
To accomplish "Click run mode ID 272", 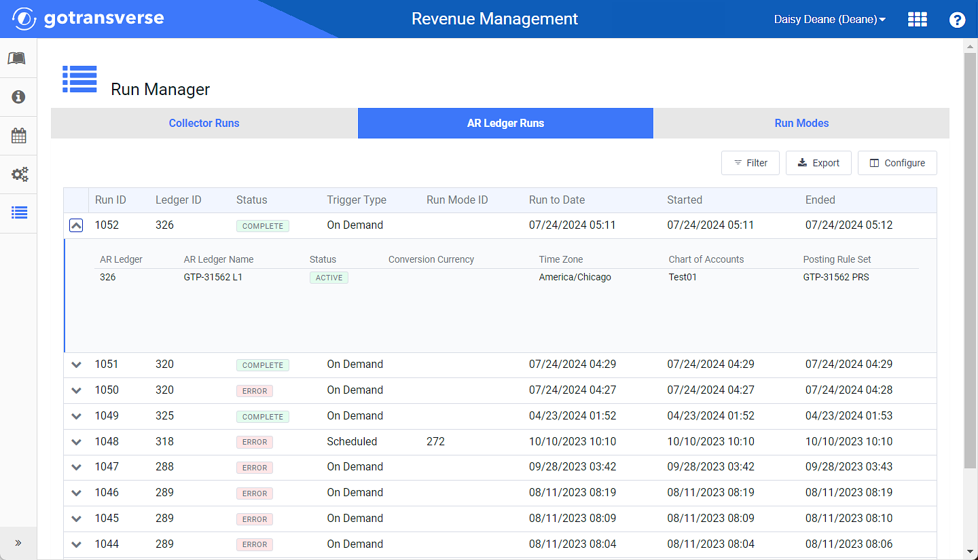I will pyautogui.click(x=435, y=441).
